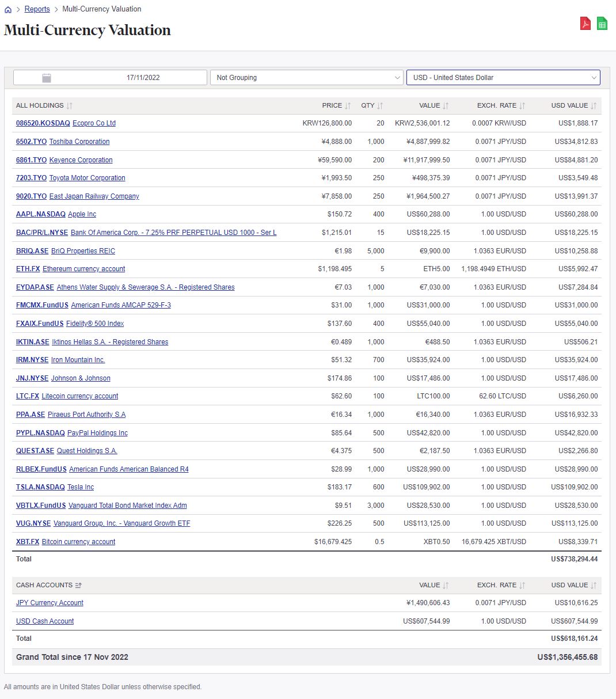Screen dimensions: 616x699
Task: Select Ethereum exchange rate 1,198.4949 ETH/USD
Action: tap(493, 269)
